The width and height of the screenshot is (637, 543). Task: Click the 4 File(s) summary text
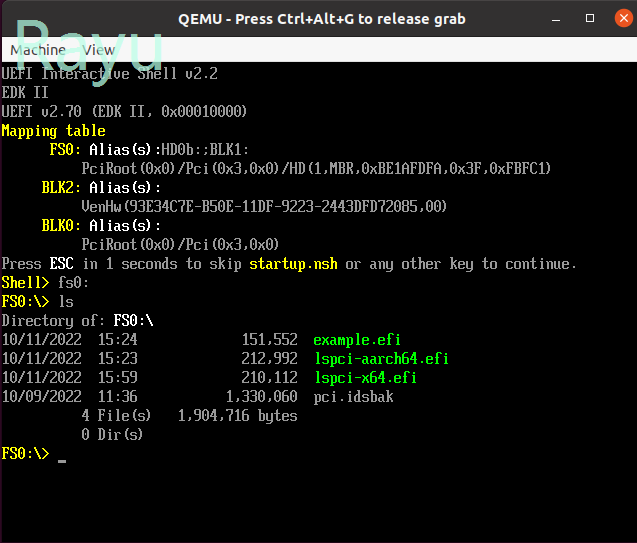point(116,415)
